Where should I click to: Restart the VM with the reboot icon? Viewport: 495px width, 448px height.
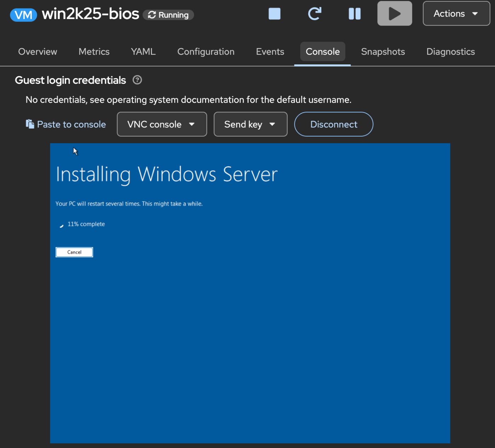[315, 13]
